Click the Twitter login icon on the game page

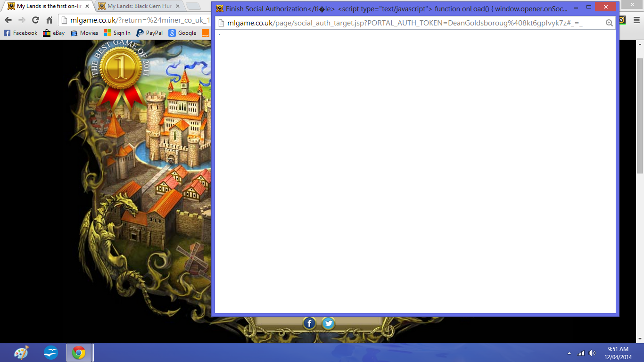click(x=329, y=323)
